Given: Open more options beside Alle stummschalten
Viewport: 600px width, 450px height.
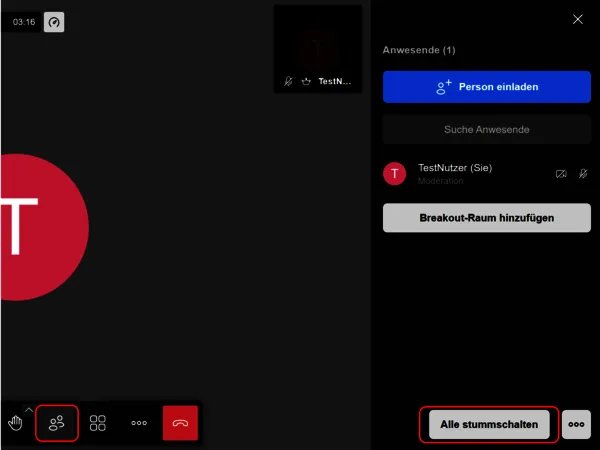Looking at the screenshot, I should coord(576,424).
